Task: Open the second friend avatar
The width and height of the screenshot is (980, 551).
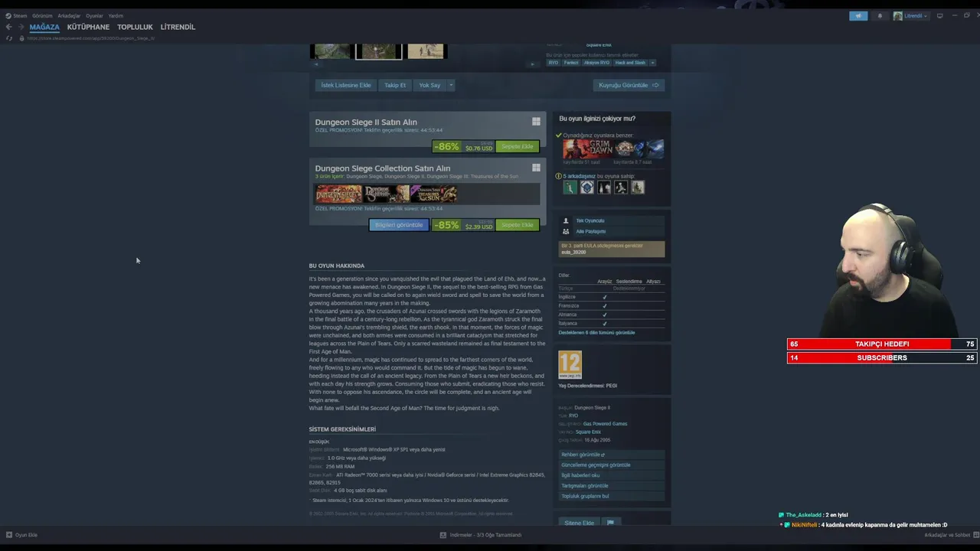Action: pos(587,187)
